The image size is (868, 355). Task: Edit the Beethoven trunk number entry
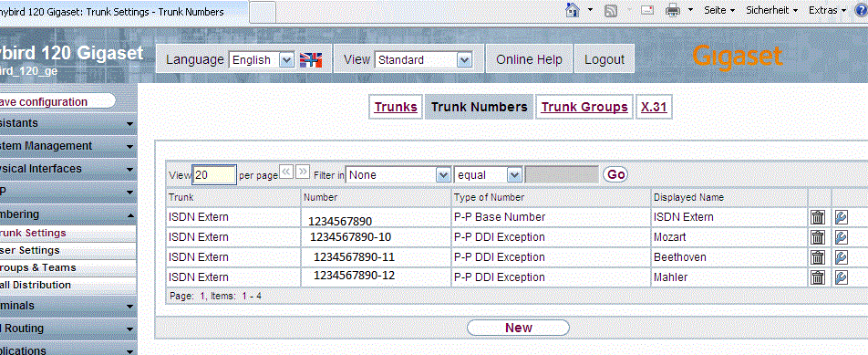[842, 257]
